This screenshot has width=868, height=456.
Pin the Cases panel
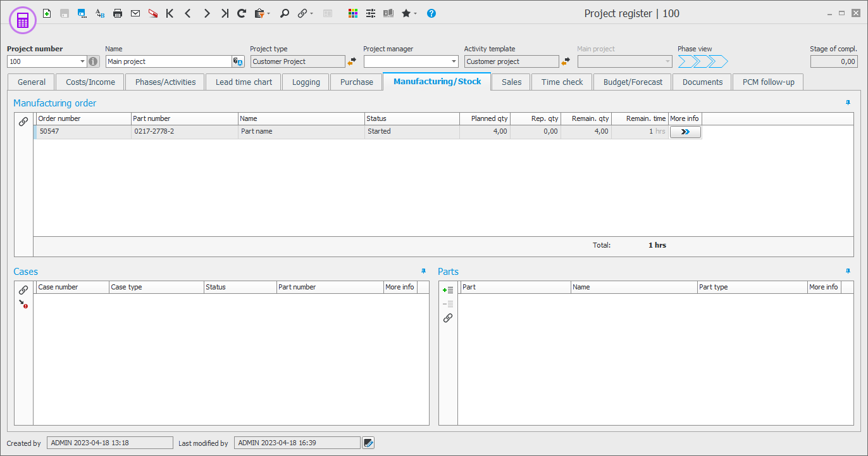(x=424, y=271)
